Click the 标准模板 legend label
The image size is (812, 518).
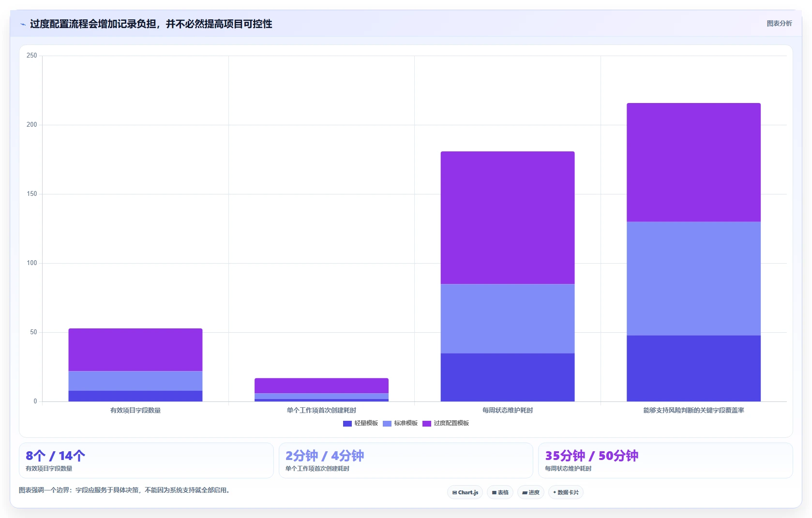point(406,423)
